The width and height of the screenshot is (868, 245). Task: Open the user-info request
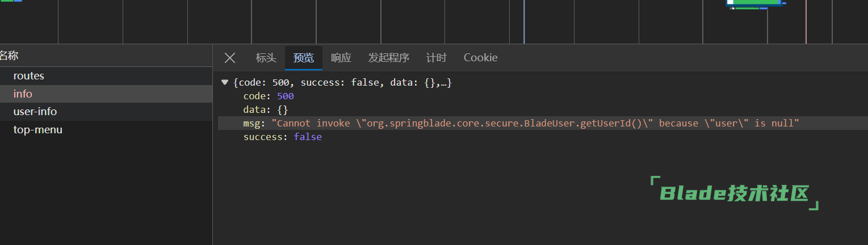(35, 112)
